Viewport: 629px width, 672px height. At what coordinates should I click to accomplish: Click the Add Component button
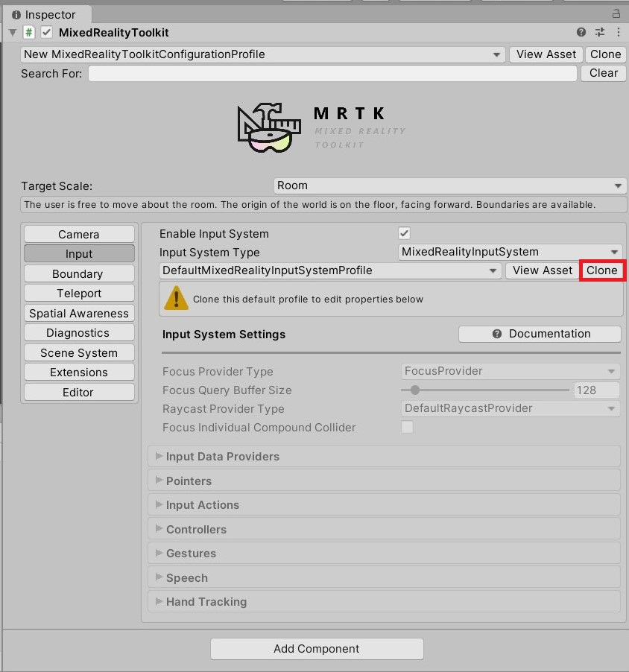click(317, 649)
